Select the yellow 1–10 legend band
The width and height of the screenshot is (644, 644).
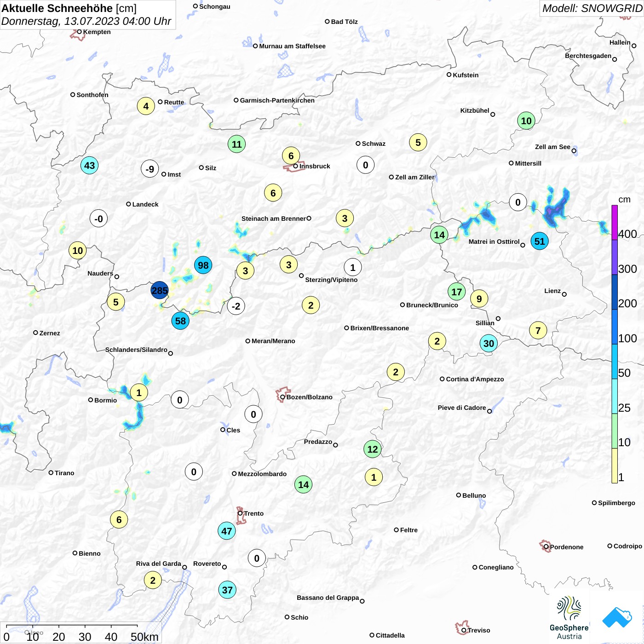pyautogui.click(x=615, y=466)
